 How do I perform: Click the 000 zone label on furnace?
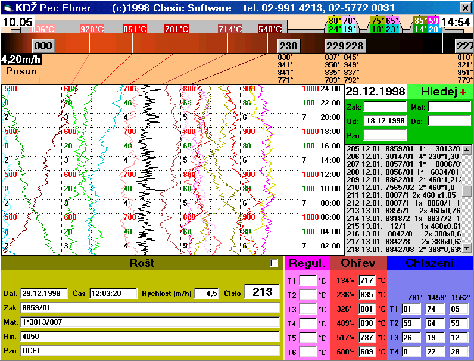coord(43,46)
